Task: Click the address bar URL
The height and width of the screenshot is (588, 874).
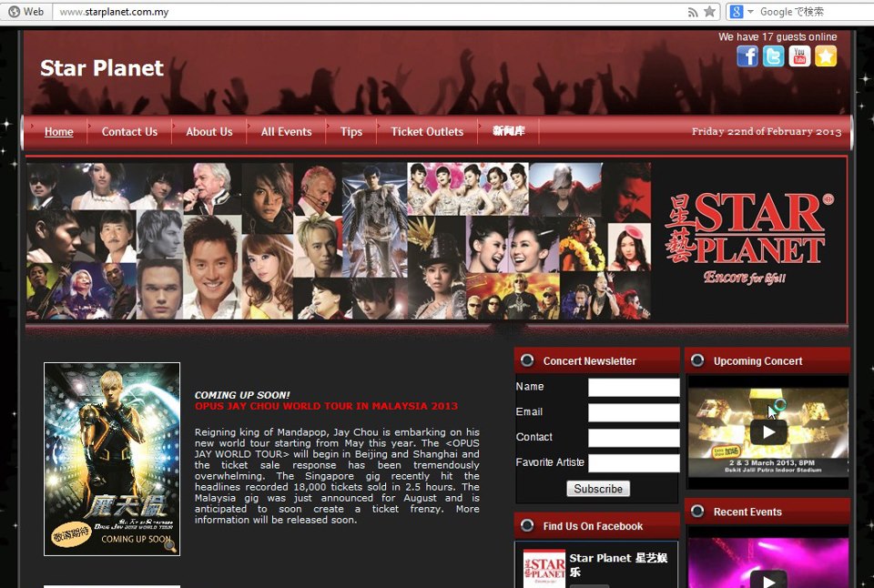Action: [x=114, y=12]
